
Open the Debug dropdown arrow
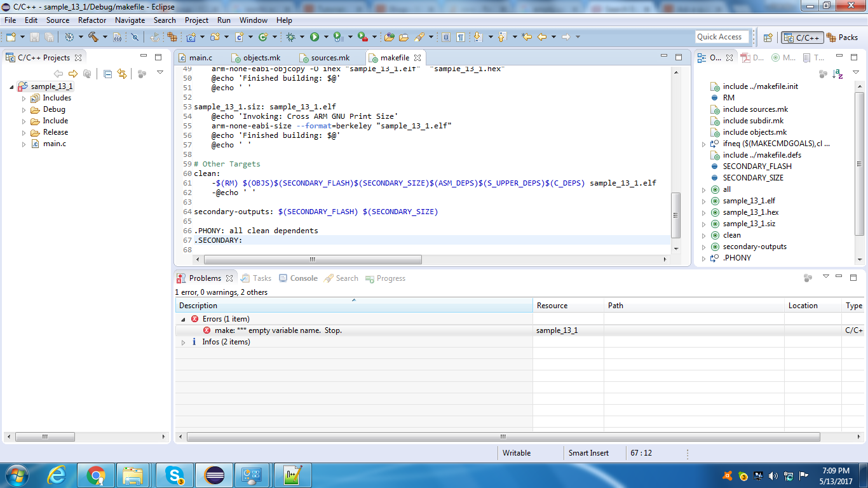pyautogui.click(x=302, y=37)
